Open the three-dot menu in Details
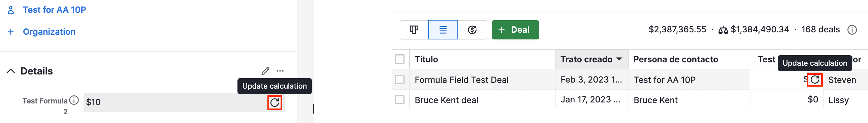The height and width of the screenshot is (123, 868). tap(280, 71)
